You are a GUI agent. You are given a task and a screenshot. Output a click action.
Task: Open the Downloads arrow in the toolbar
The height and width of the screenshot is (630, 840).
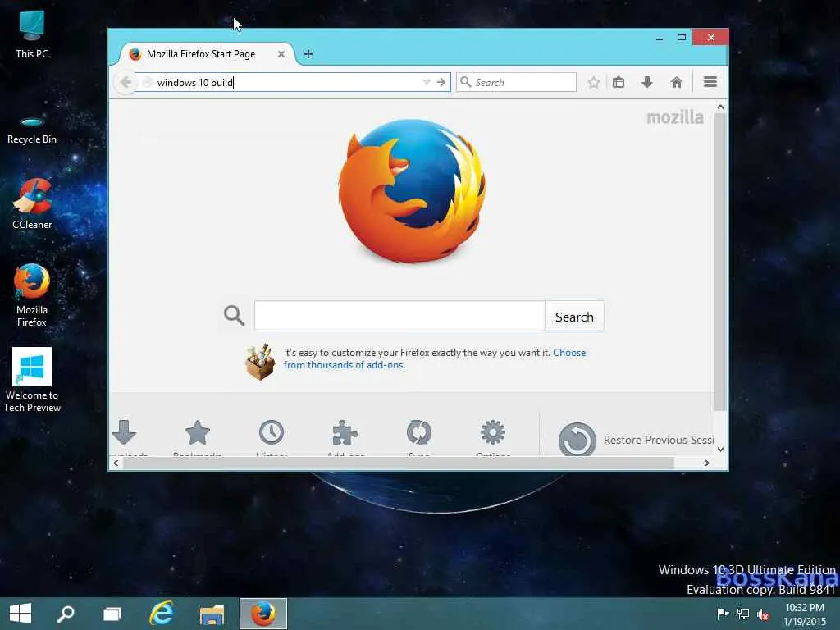click(x=647, y=82)
